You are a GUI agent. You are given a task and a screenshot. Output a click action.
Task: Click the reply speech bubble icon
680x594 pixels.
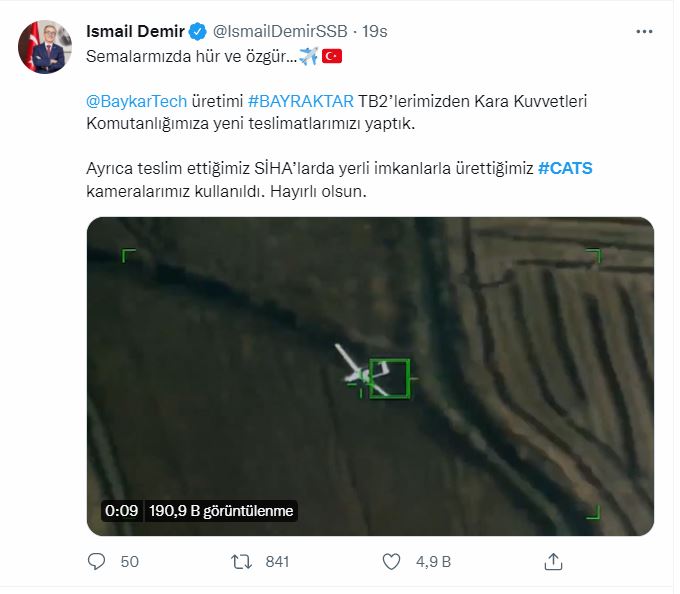(96, 561)
